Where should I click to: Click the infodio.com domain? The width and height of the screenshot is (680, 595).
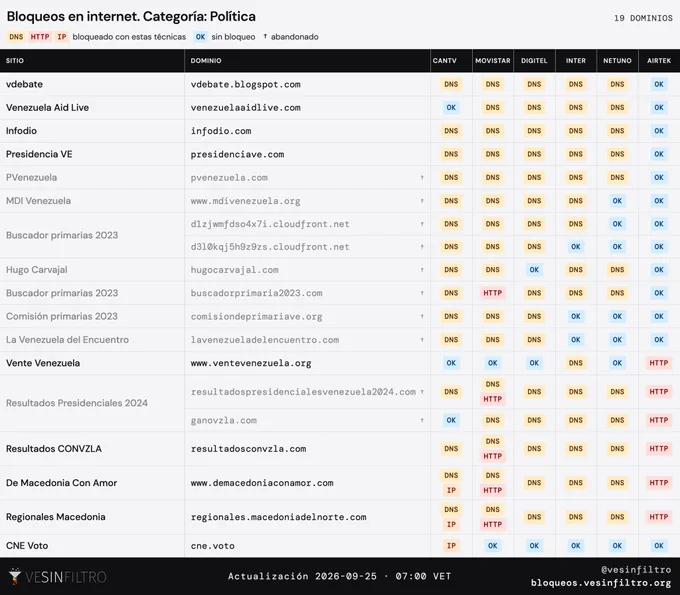point(221,131)
